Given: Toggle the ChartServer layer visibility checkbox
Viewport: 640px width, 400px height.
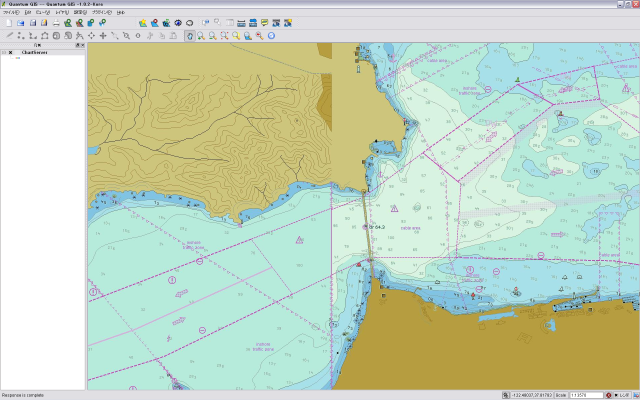Looking at the screenshot, I should pos(11,53).
